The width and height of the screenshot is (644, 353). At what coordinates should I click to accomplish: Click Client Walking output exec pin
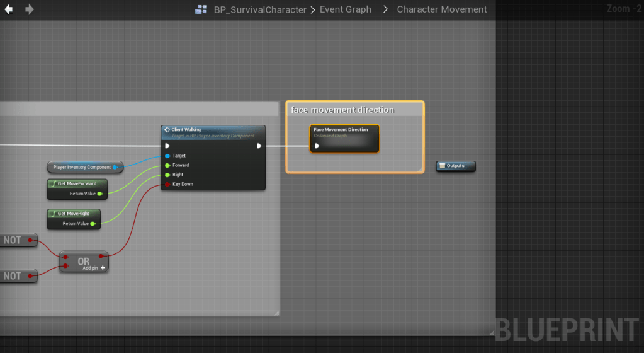pos(259,146)
